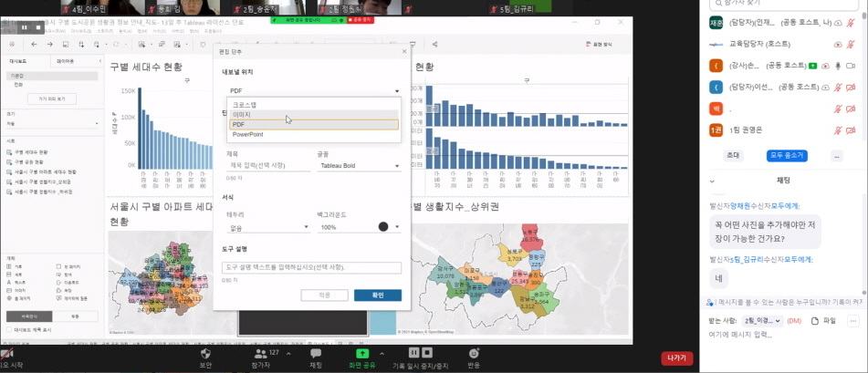Select sheet 서울시 구별 생활지수_하위권
The image size is (868, 373).
coord(38,192)
